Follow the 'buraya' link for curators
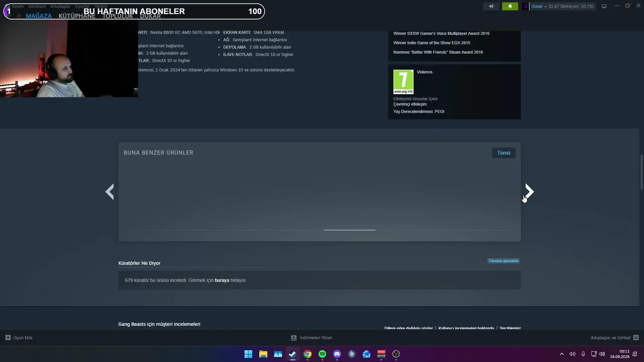The height and width of the screenshot is (362, 644). click(222, 281)
